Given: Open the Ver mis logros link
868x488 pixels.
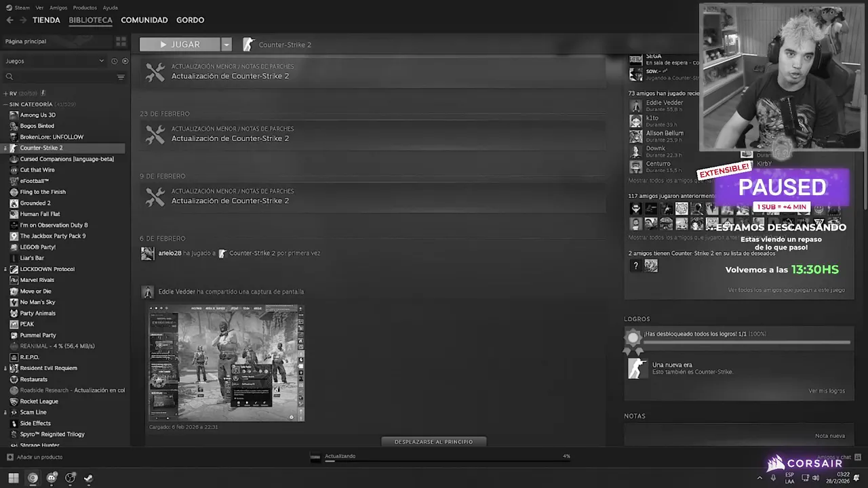Looking at the screenshot, I should pyautogui.click(x=827, y=391).
